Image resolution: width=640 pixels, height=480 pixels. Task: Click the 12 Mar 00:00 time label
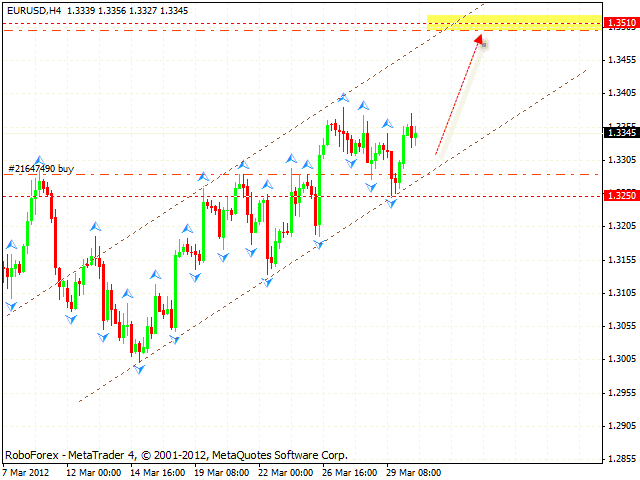coord(93,472)
